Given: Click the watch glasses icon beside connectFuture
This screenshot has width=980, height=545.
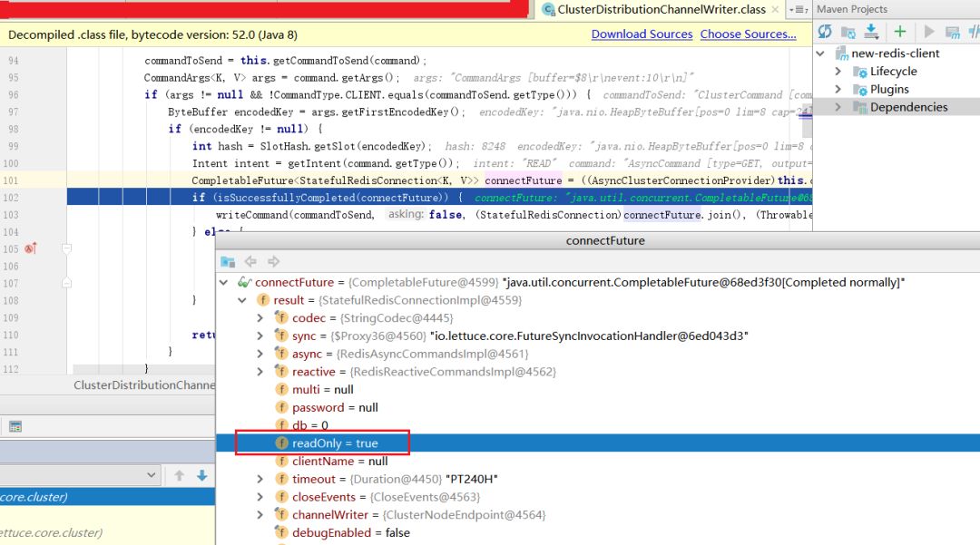Looking at the screenshot, I should coord(244,282).
